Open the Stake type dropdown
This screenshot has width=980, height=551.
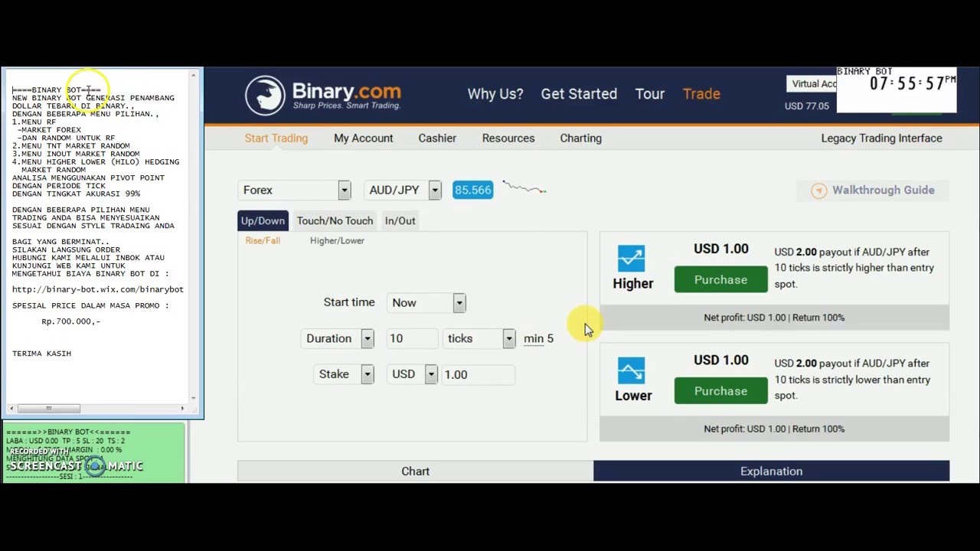[x=345, y=374]
